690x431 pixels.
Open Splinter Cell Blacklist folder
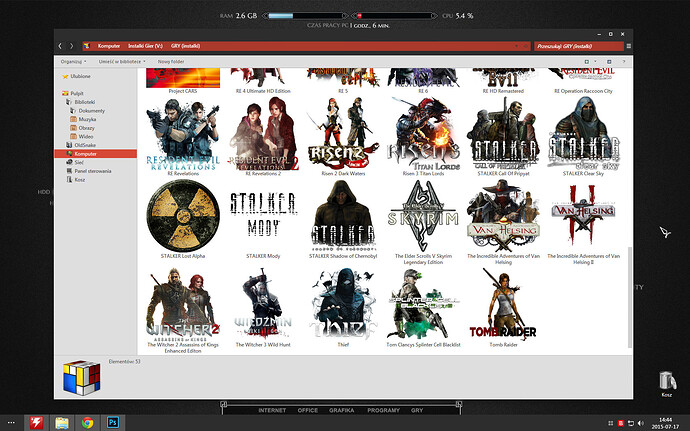click(423, 304)
